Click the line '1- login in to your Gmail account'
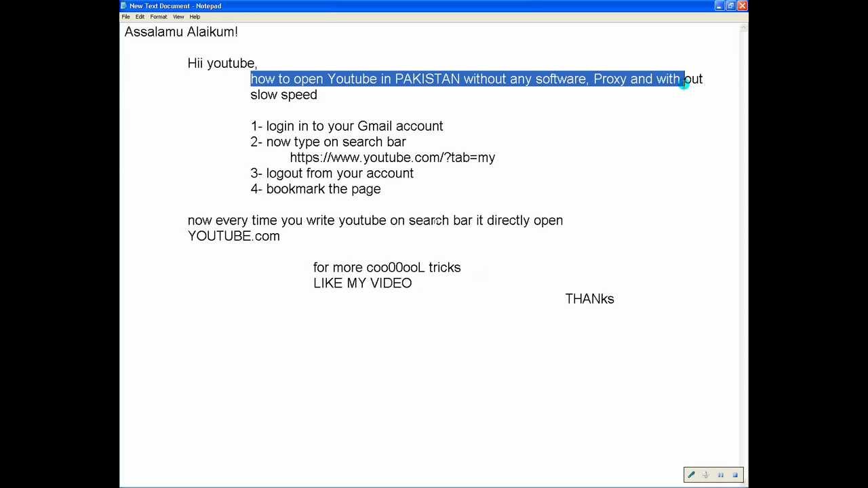The width and height of the screenshot is (868, 488). 347,126
